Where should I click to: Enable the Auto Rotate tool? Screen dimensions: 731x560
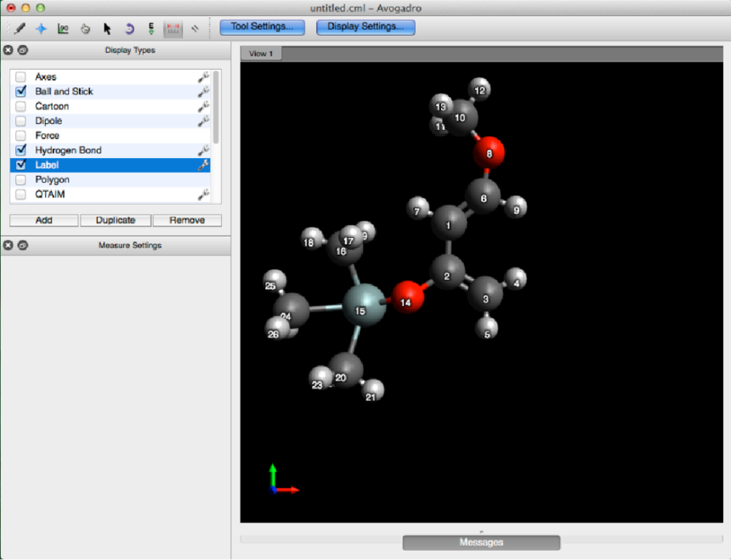point(129,27)
